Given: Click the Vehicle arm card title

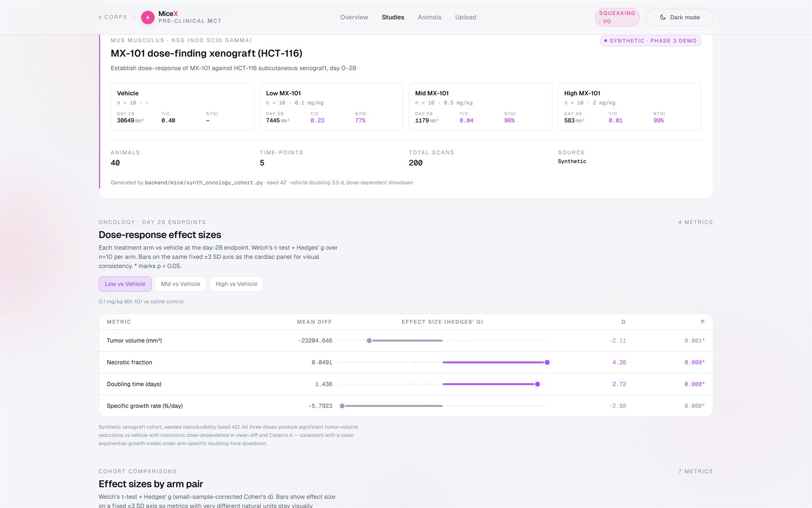Looking at the screenshot, I should click(128, 93).
